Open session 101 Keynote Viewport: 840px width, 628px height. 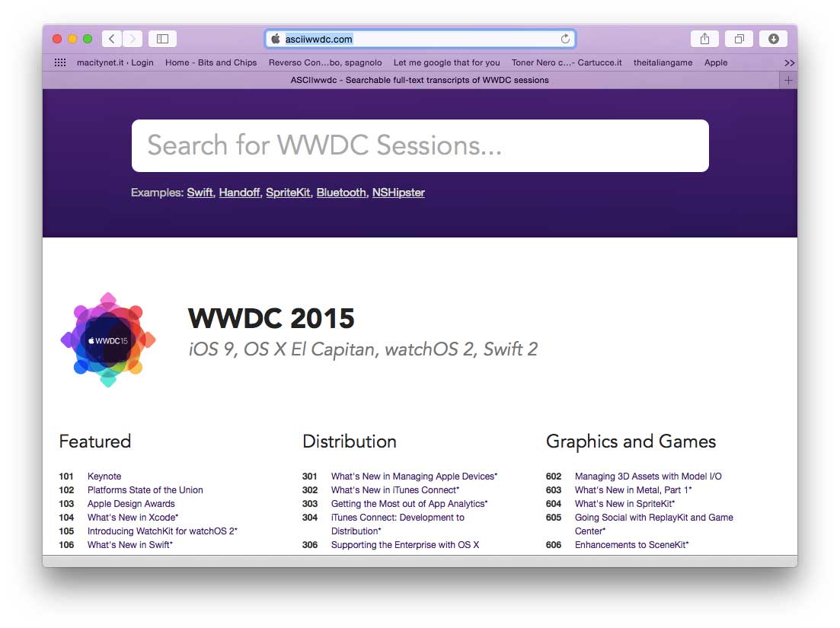click(x=104, y=476)
